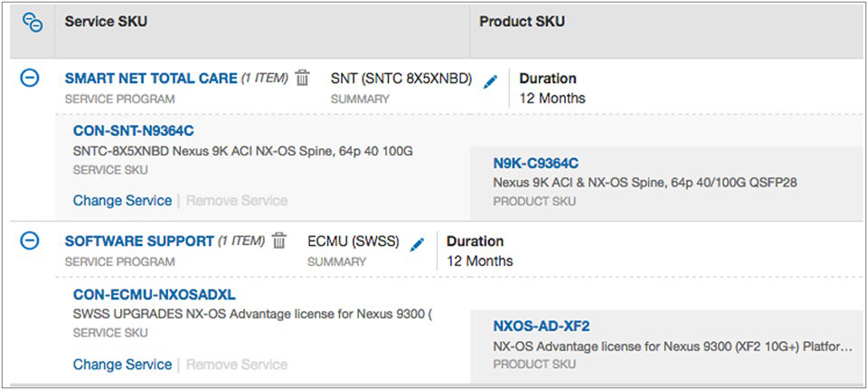The image size is (868, 390).
Task: Click Change Service under CON-SNT-N9364C
Action: pos(122,200)
